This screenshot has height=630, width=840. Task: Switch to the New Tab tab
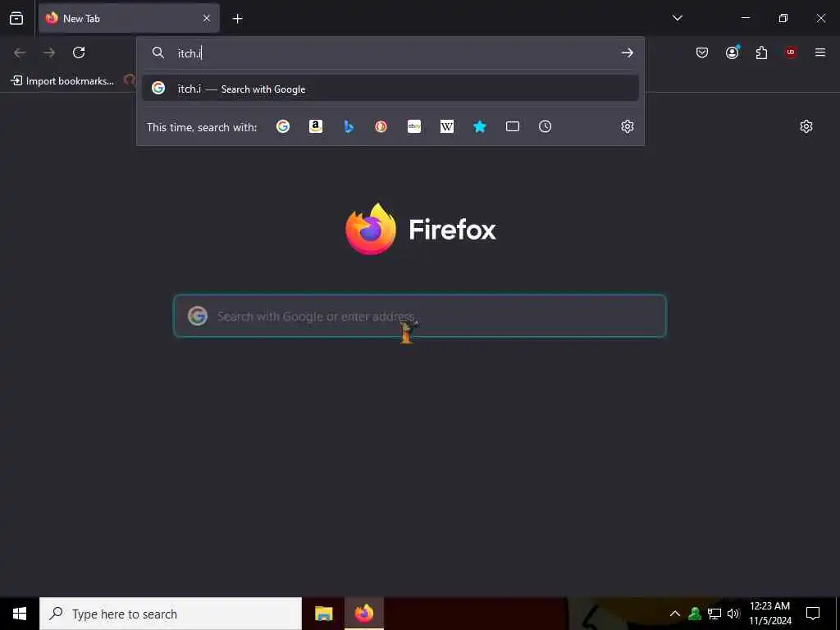pyautogui.click(x=129, y=18)
